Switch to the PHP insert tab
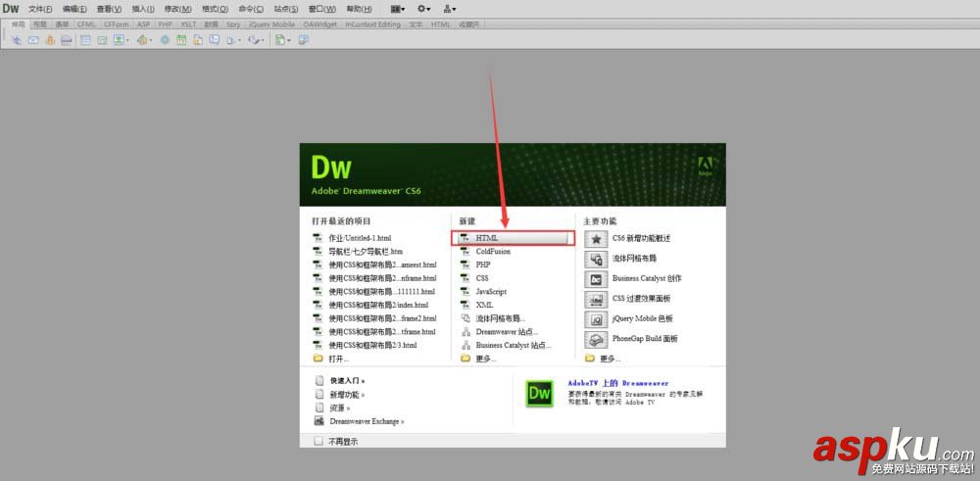 (x=165, y=24)
